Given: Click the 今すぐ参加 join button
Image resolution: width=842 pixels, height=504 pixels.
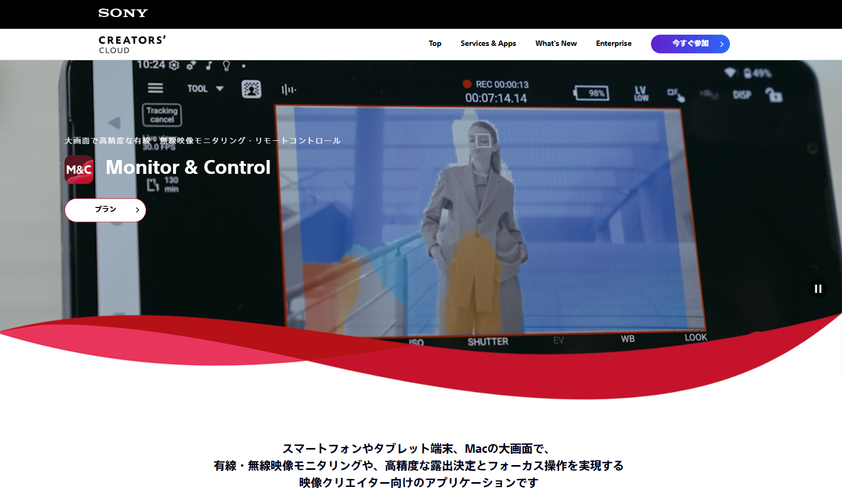Looking at the screenshot, I should (690, 44).
